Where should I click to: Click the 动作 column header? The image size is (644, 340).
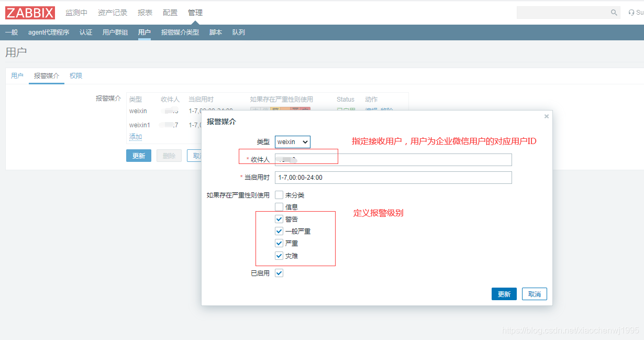point(371,99)
